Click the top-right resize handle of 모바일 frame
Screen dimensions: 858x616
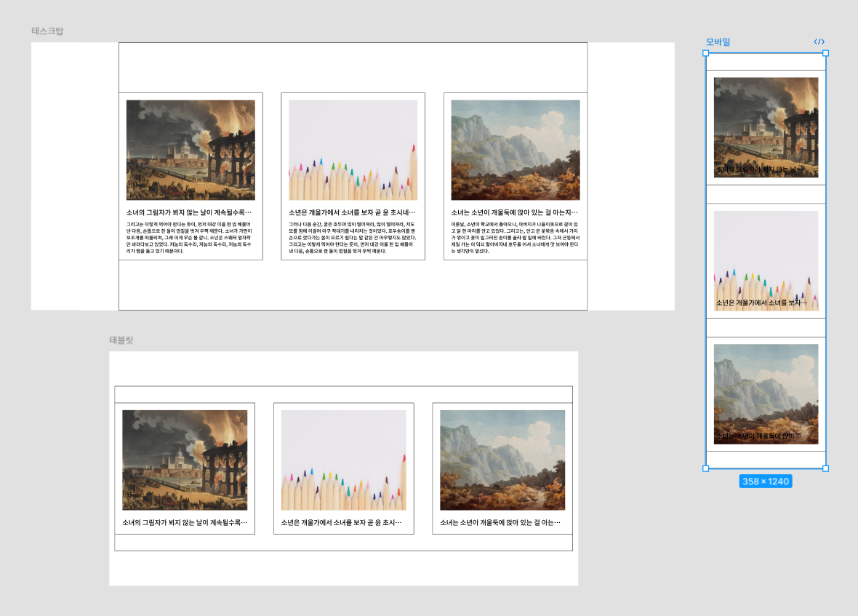click(x=826, y=53)
